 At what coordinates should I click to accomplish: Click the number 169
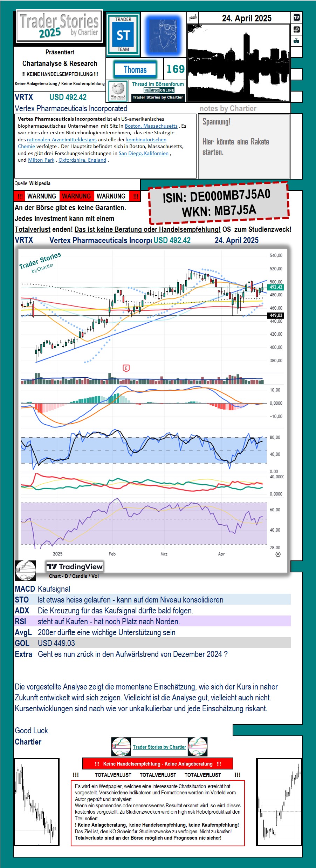[176, 69]
